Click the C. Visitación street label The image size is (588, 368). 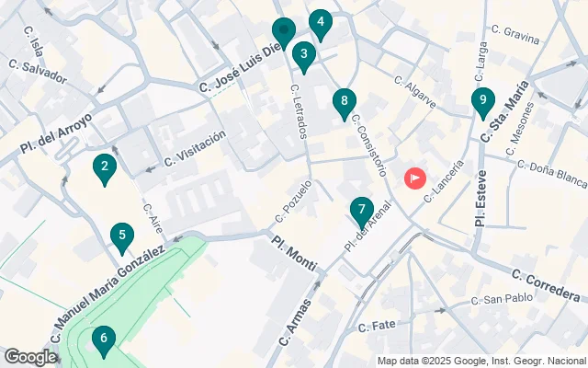click(x=196, y=148)
